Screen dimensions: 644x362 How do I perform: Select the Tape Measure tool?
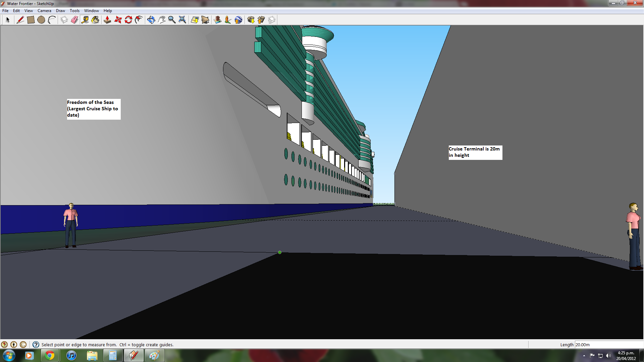[x=85, y=20]
